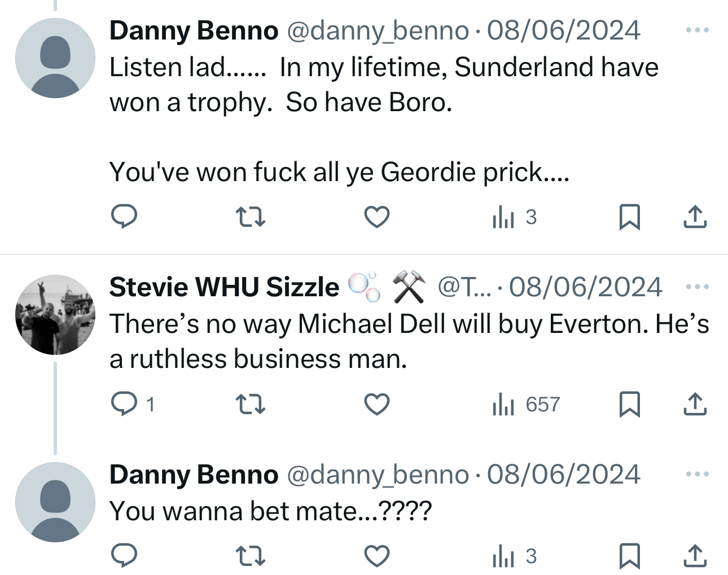This screenshot has width=728, height=575.
Task: Bookmark the Michael Dell tweet
Action: (630, 404)
